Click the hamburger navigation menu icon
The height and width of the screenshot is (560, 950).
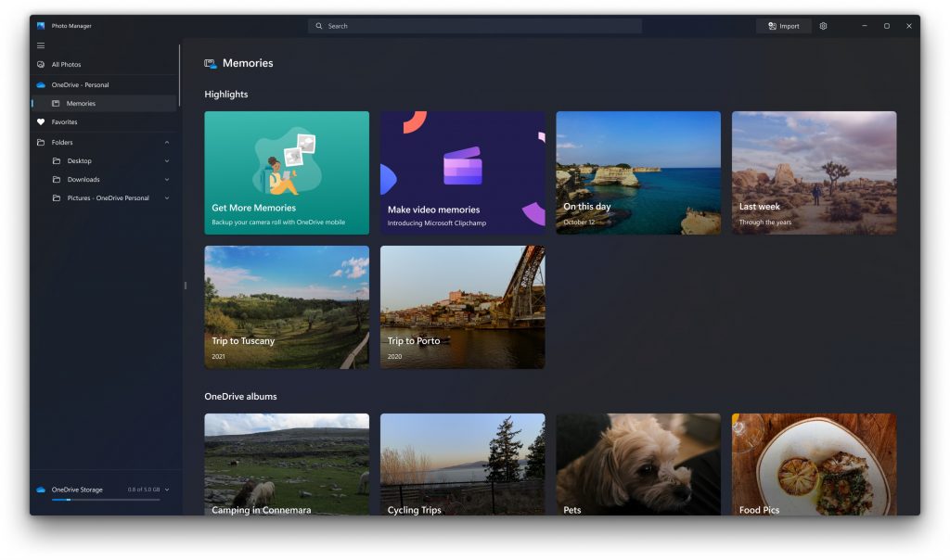(41, 45)
